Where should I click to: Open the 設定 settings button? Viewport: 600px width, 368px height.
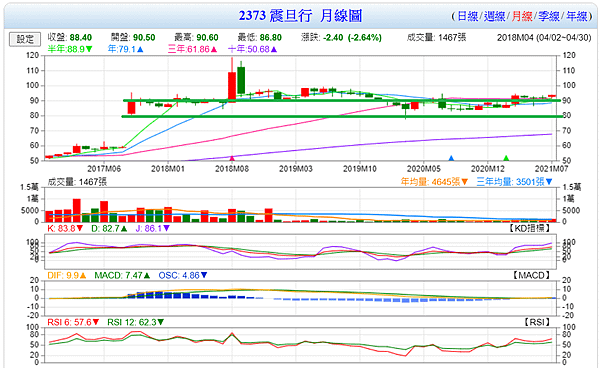coord(25,39)
